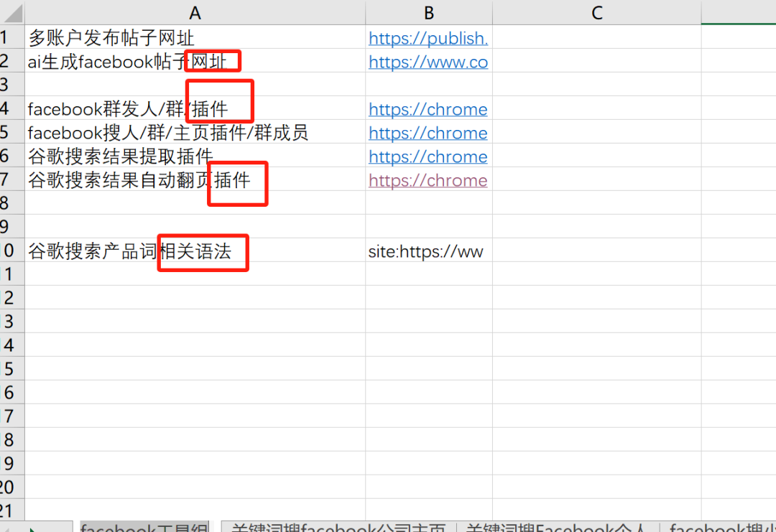This screenshot has width=776, height=532.
Task: Switch to the "关键词搜Facebook个人" sheet tab
Action: click(557, 527)
